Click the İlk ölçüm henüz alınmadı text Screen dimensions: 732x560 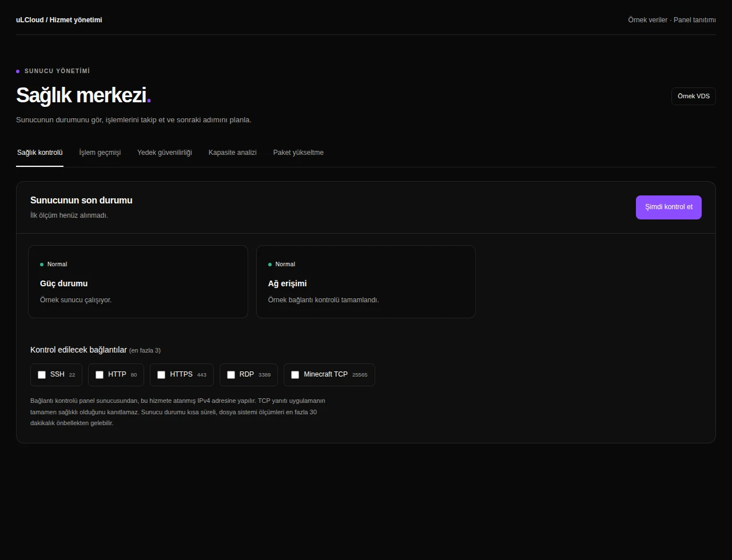(69, 215)
